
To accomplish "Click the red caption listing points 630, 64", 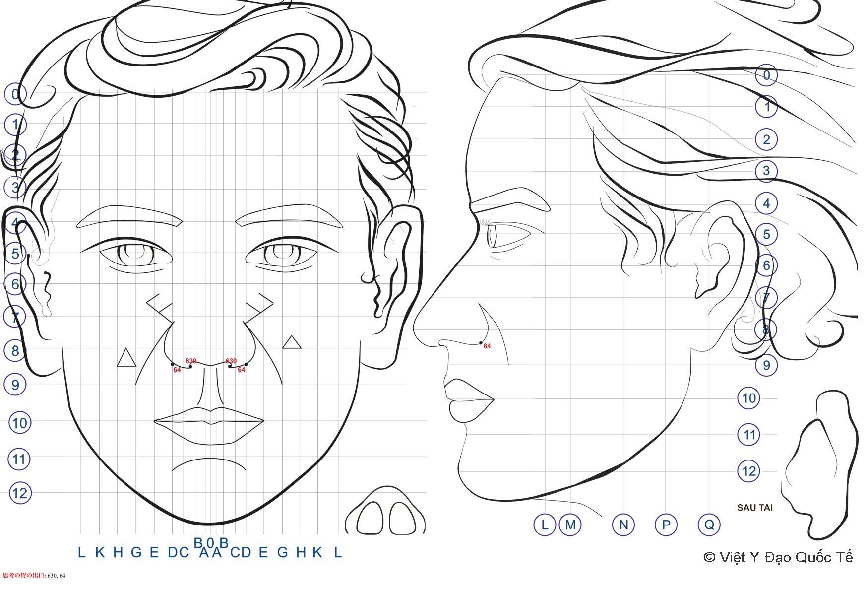I will (x=34, y=576).
